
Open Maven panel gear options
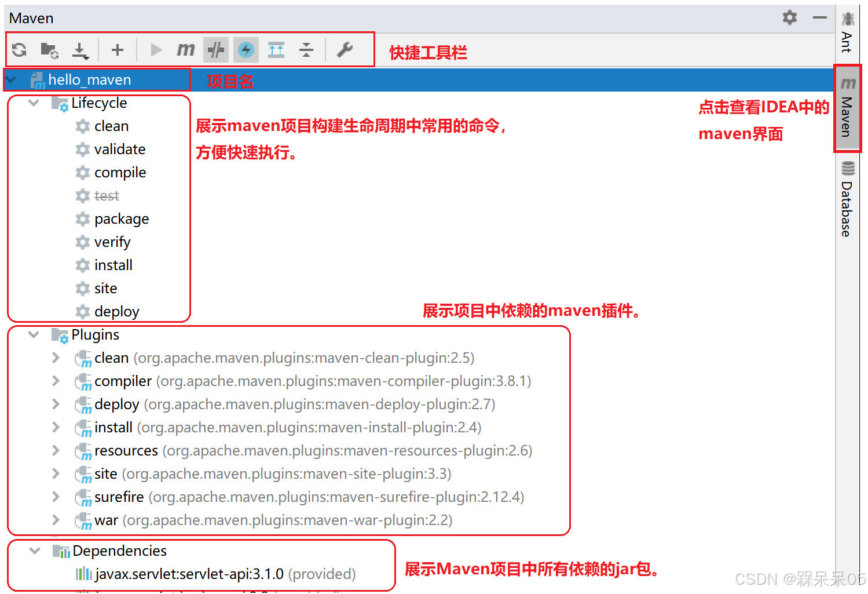[790, 17]
